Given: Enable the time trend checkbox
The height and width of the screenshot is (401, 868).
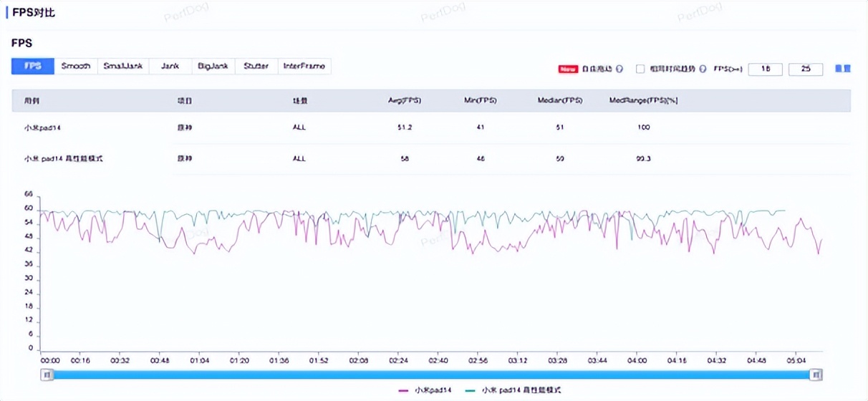Looking at the screenshot, I should pos(641,69).
